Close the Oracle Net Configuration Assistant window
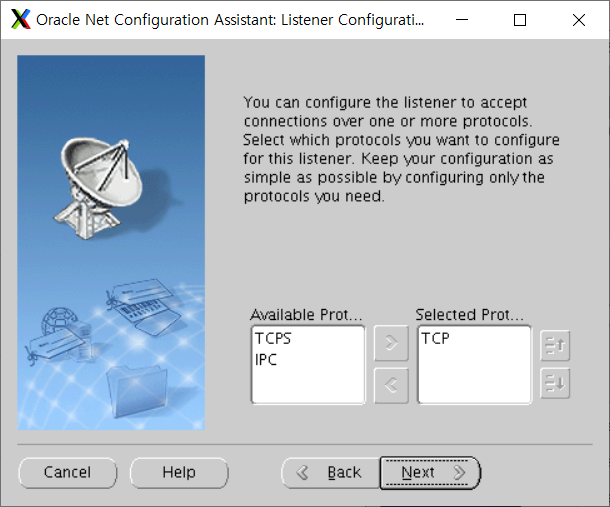610x507 pixels. pos(579,19)
